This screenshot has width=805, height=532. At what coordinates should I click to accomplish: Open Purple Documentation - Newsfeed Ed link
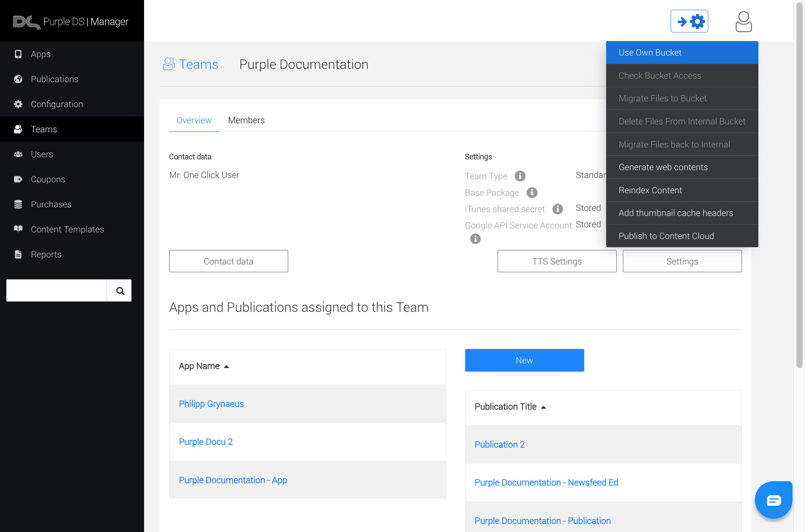pyautogui.click(x=547, y=482)
